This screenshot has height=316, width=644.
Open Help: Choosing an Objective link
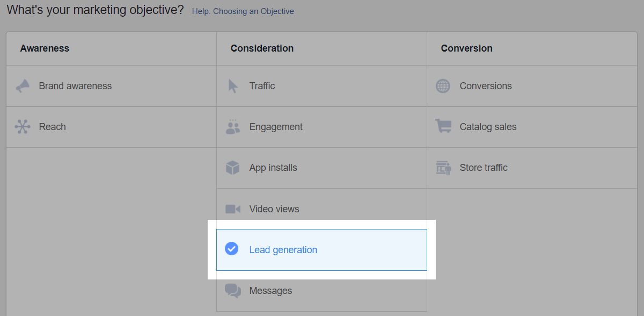click(x=243, y=11)
